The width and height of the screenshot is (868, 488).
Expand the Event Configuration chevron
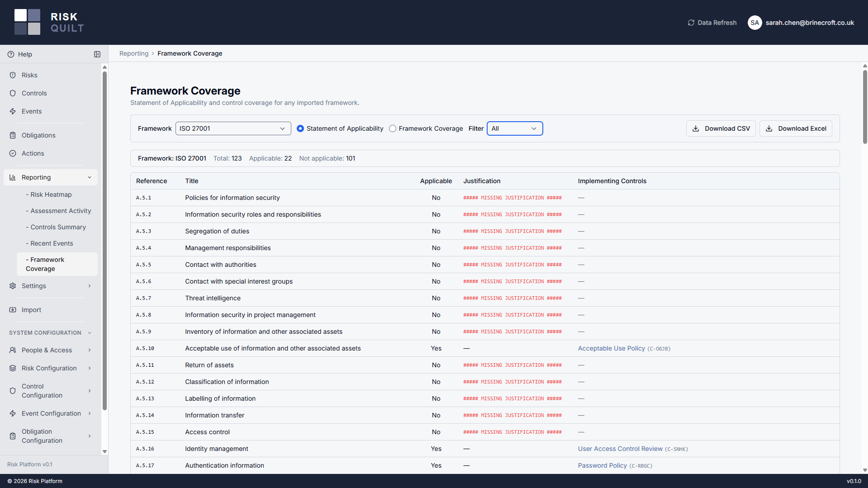pyautogui.click(x=90, y=413)
